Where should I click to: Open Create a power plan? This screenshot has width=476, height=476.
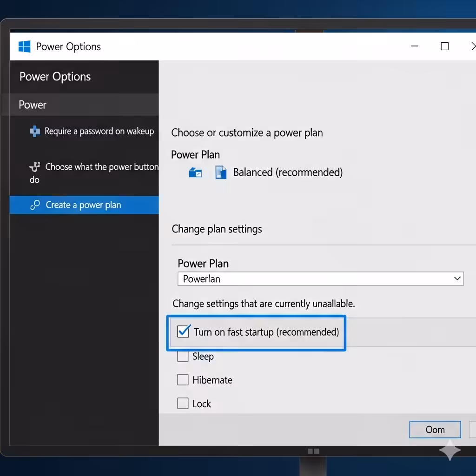84,205
